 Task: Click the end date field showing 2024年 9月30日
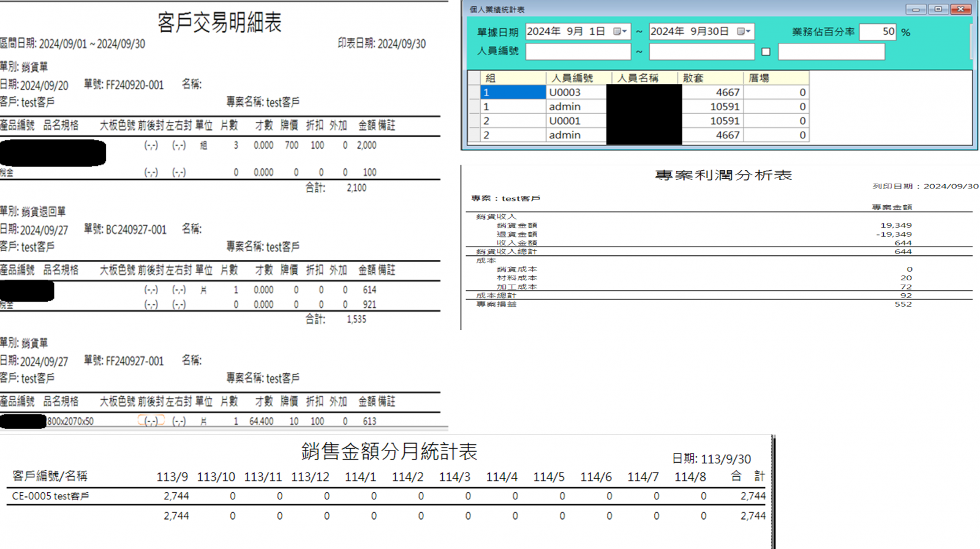701,32
